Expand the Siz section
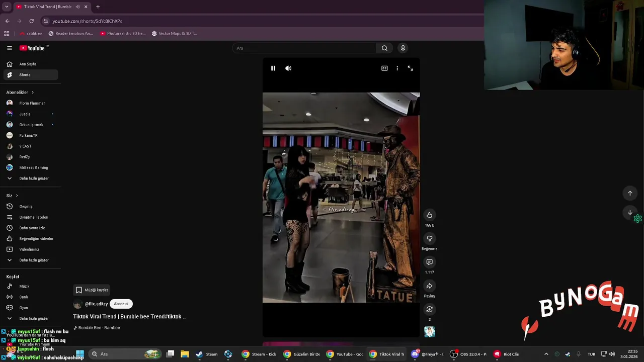 point(12,196)
